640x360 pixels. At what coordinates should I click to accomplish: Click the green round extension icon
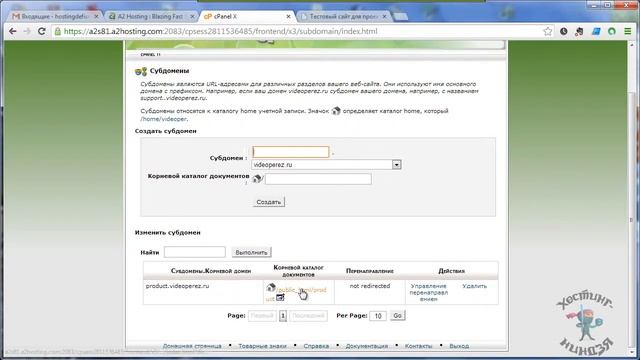611,31
